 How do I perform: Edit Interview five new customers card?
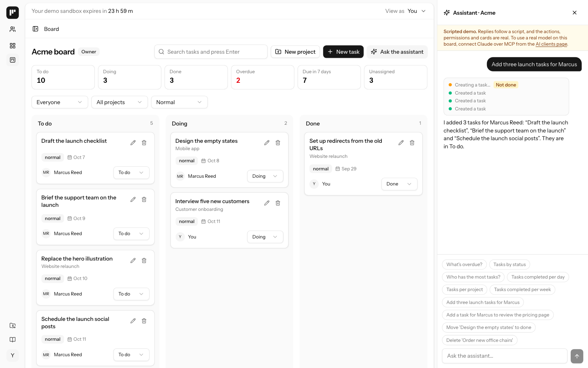tap(267, 203)
